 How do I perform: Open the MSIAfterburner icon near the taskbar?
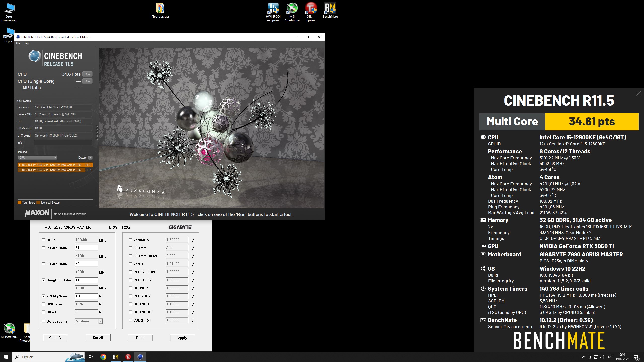click(x=9, y=331)
